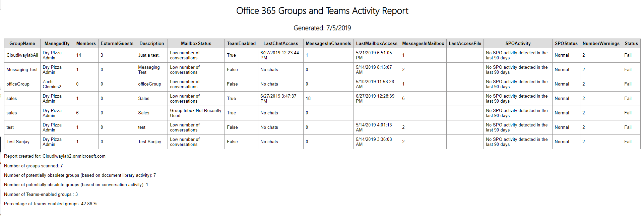Select the officeGroup name in GroupName column
Image resolution: width=644 pixels, height=216 pixels.
[x=18, y=84]
